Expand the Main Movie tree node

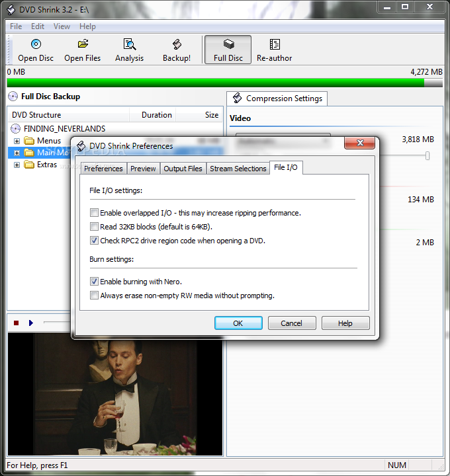tap(17, 153)
